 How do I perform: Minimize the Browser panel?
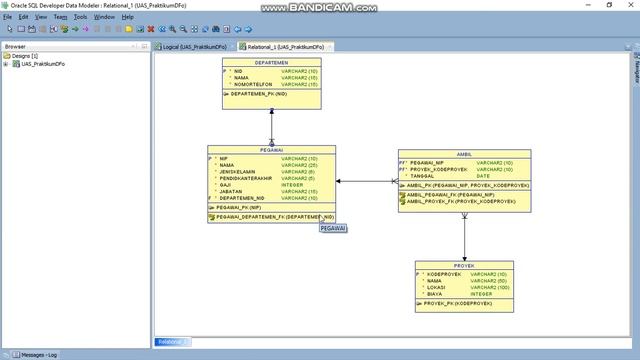pyautogui.click(x=133, y=47)
